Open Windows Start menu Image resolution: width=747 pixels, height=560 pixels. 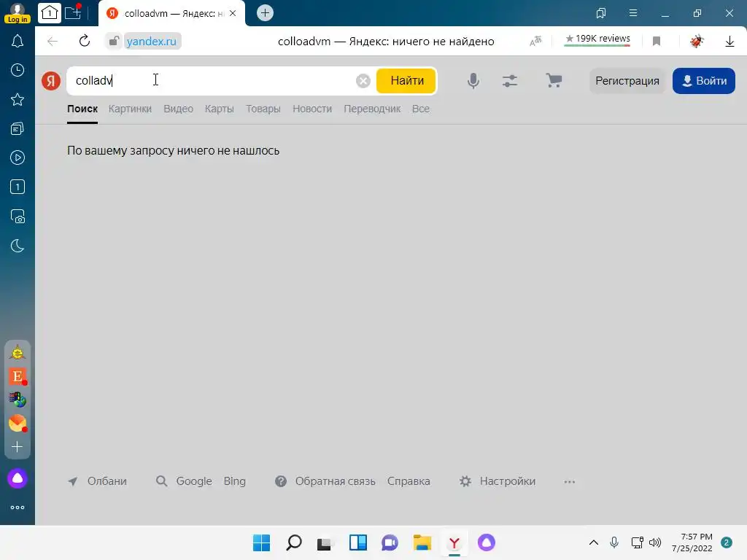pos(261,542)
